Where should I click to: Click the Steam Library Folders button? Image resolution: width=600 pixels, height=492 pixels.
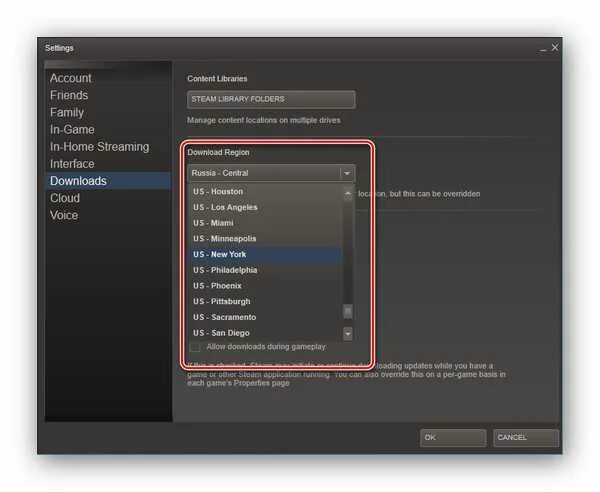(271, 99)
